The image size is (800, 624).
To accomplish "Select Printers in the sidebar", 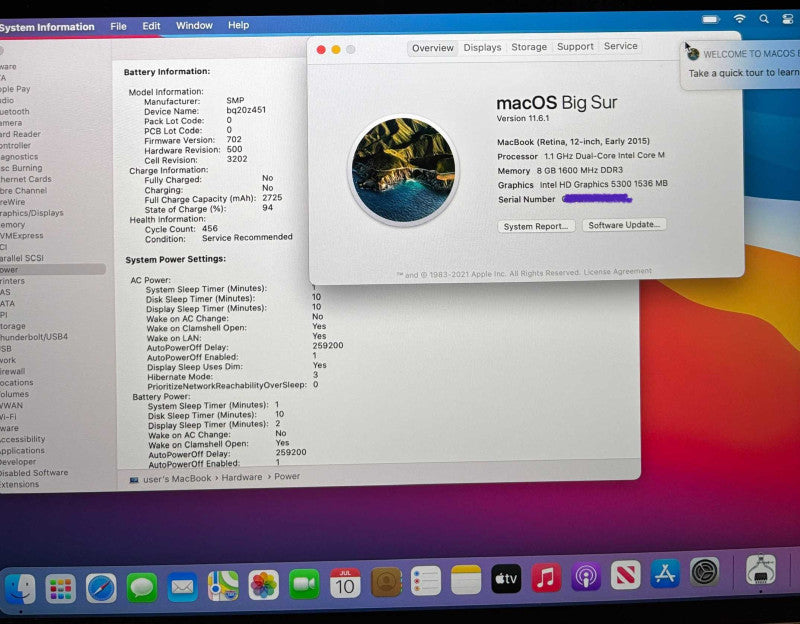I will click(12, 281).
